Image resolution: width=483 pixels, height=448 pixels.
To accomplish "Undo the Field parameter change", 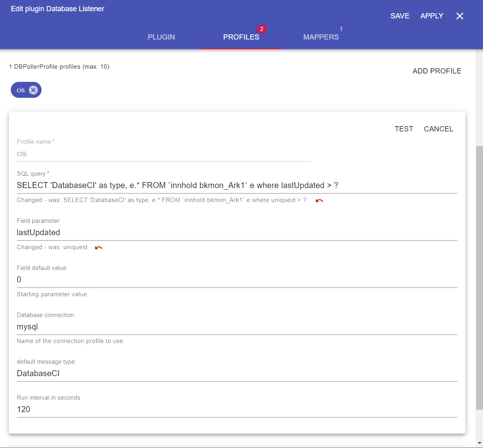I will [x=99, y=248].
